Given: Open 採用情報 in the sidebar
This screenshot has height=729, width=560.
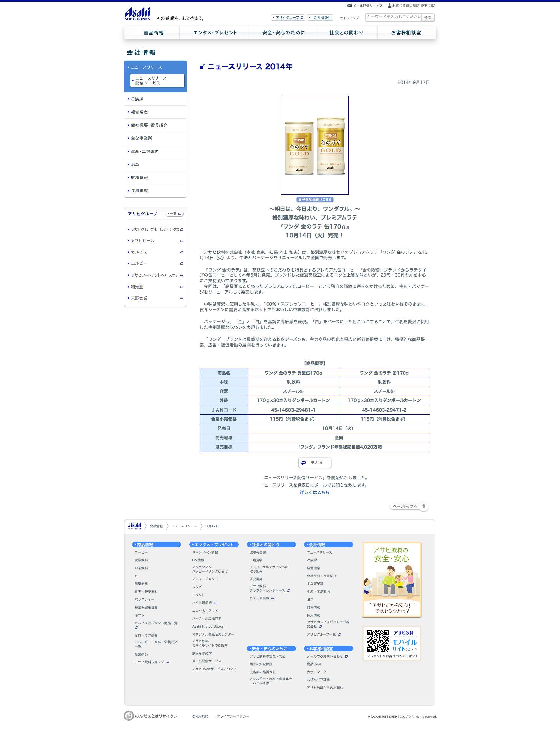Looking at the screenshot, I should pyautogui.click(x=155, y=191).
